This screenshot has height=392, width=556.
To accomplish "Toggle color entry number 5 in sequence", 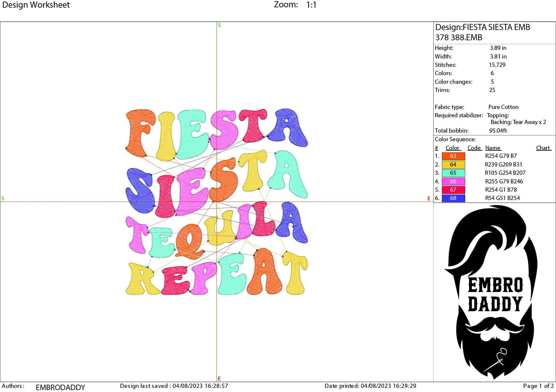I will pyautogui.click(x=453, y=190).
